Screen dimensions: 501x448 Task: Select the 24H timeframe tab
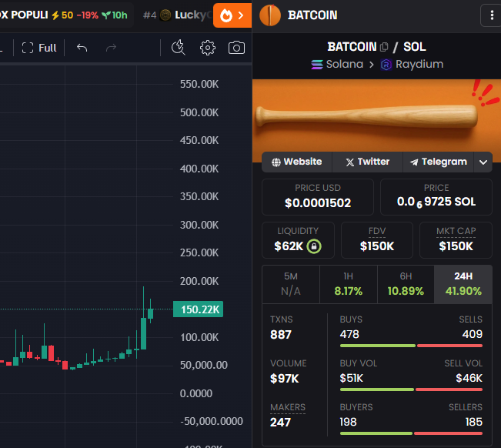[463, 284]
